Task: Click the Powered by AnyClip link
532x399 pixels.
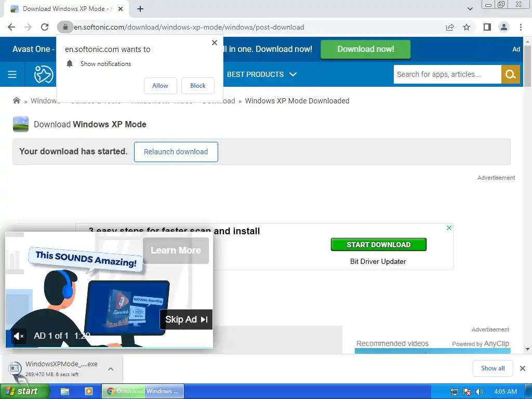Action: 481,344
